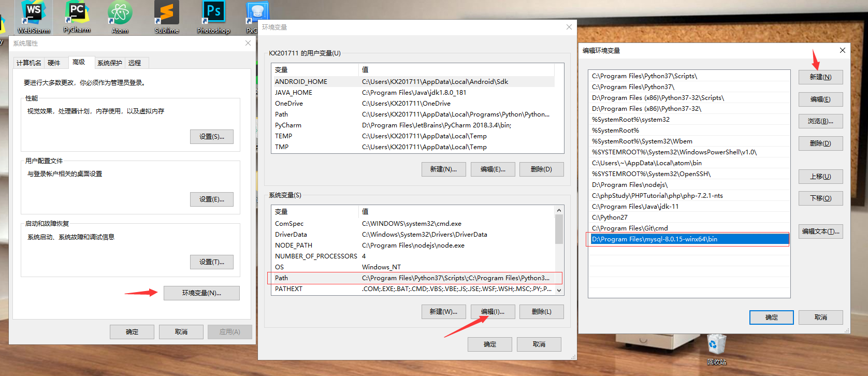The height and width of the screenshot is (376, 868).
Task: Select ComSpec system variable row
Action: click(x=413, y=224)
